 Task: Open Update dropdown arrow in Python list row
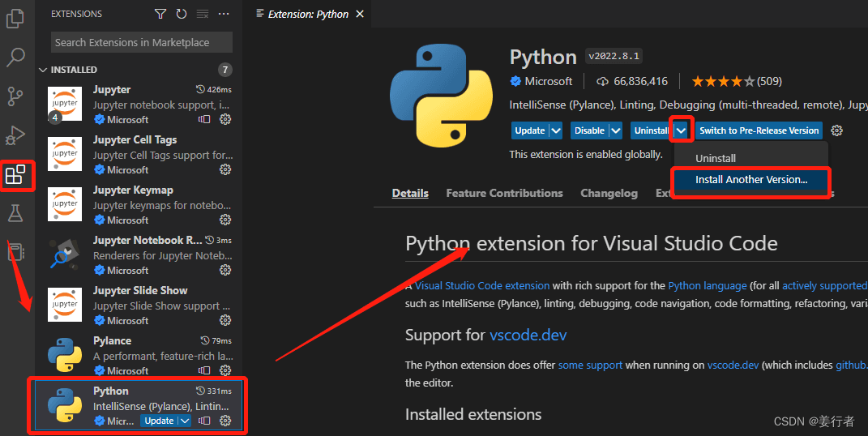click(185, 421)
